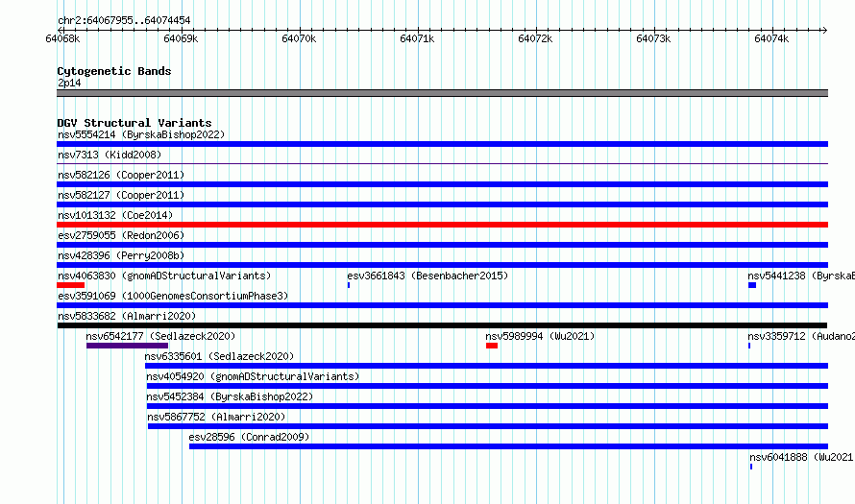
Task: Click the 64068k ruler tick label
Action: coord(62,38)
